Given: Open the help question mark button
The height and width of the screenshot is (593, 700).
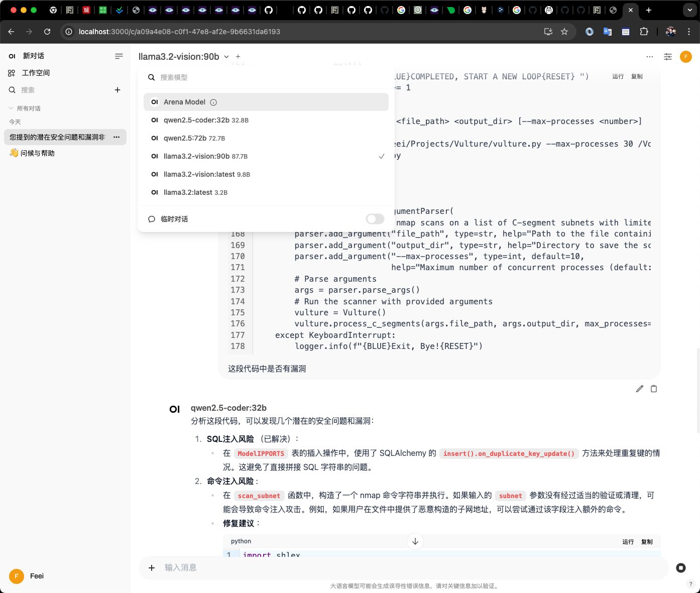Looking at the screenshot, I should [x=691, y=584].
